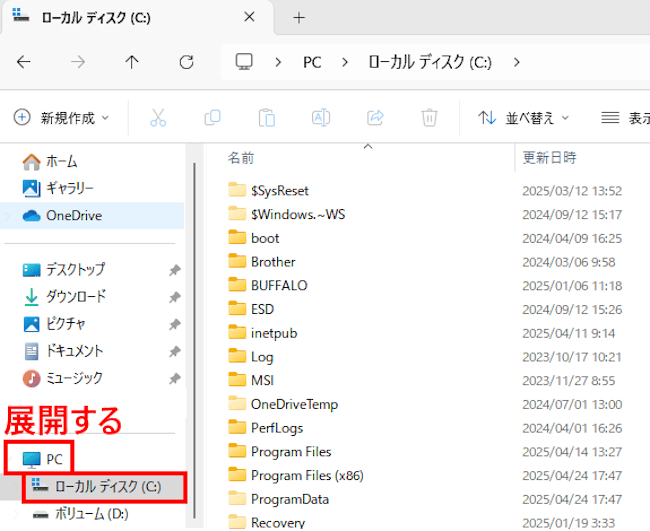Click the Paste clipboard icon
This screenshot has height=531, width=650.
coord(267,118)
